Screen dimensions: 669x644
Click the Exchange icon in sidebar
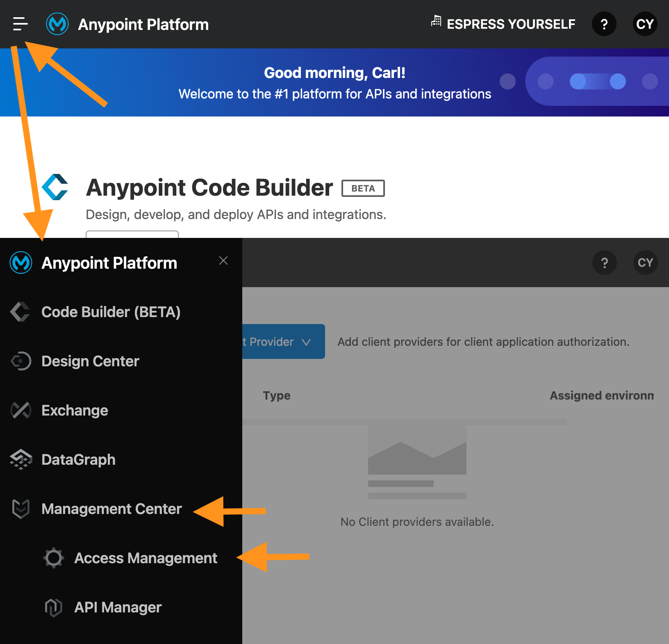(x=21, y=410)
